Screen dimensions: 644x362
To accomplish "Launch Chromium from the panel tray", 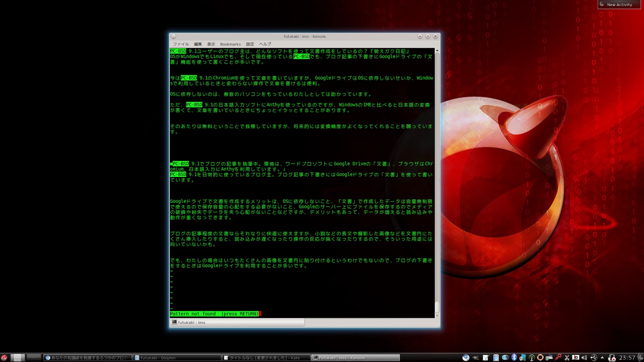I will click(466, 358).
